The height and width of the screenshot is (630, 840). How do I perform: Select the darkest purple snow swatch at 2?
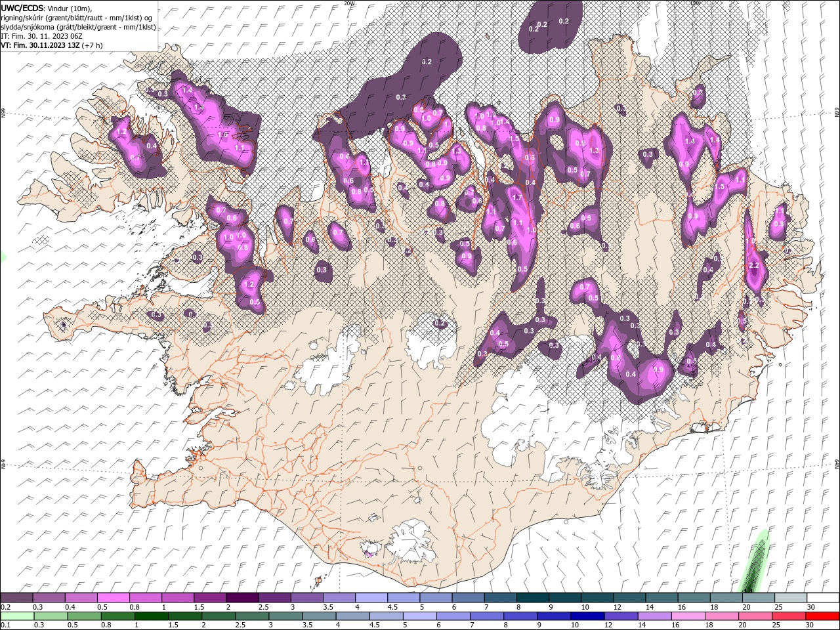[x=242, y=598]
